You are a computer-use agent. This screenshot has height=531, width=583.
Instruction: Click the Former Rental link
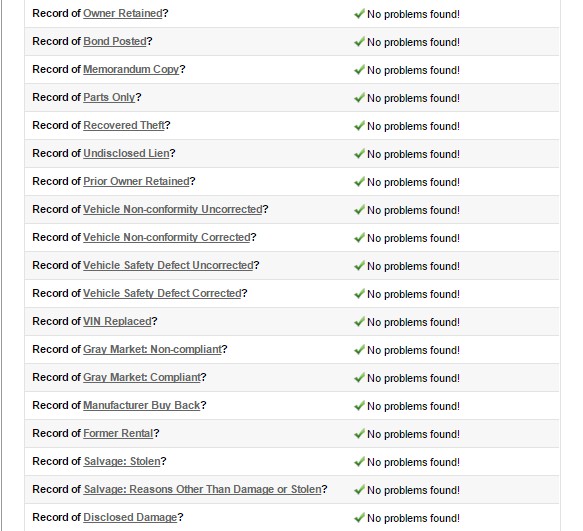(119, 434)
